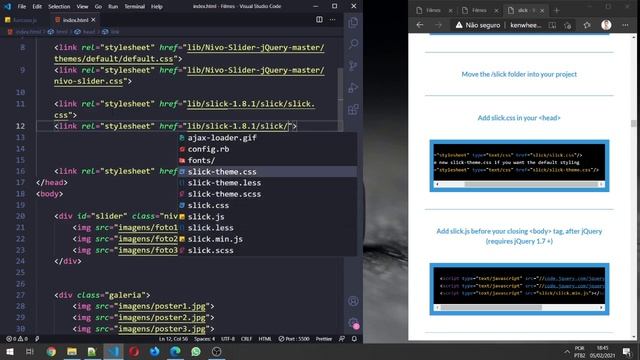640x360 pixels.
Task: Change CRLF line ending setting
Action: click(246, 339)
